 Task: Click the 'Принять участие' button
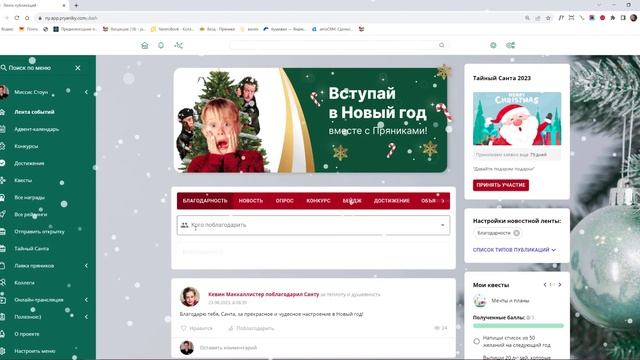[501, 185]
